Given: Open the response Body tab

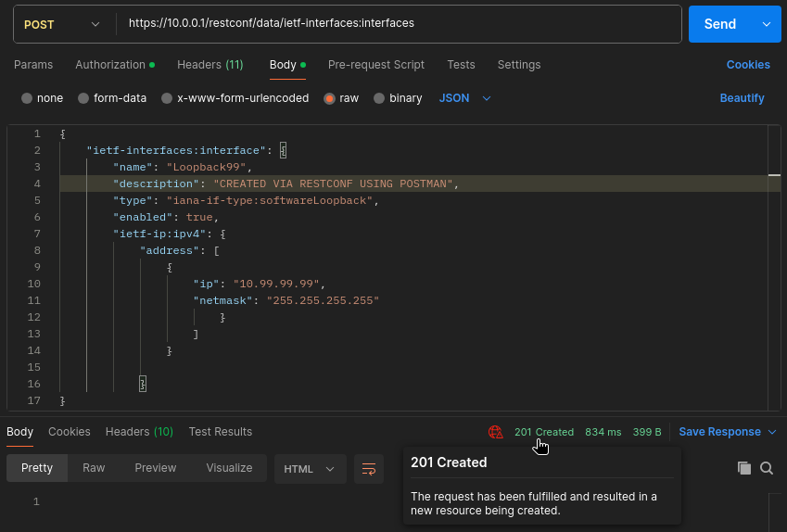Looking at the screenshot, I should click(x=19, y=432).
